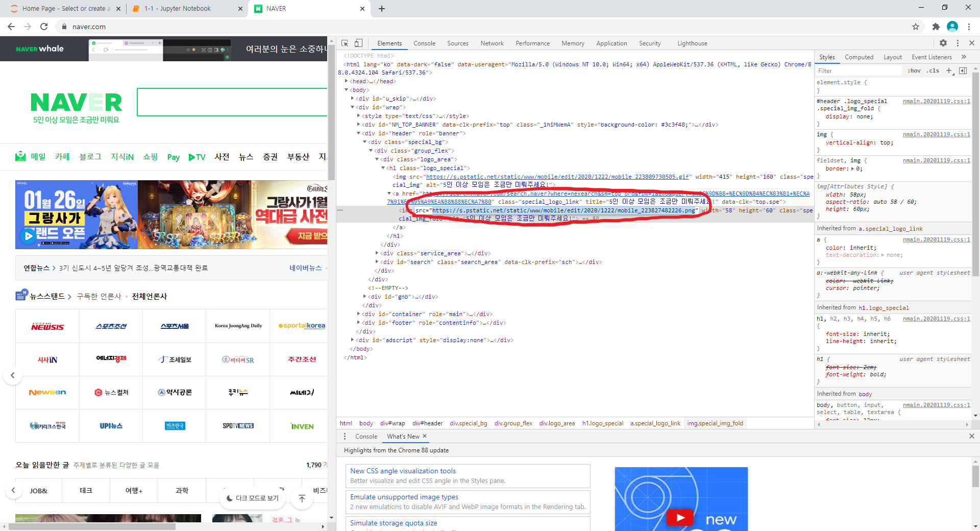The height and width of the screenshot is (531, 980).
Task: Close the DevTools panel
Action: (972, 43)
